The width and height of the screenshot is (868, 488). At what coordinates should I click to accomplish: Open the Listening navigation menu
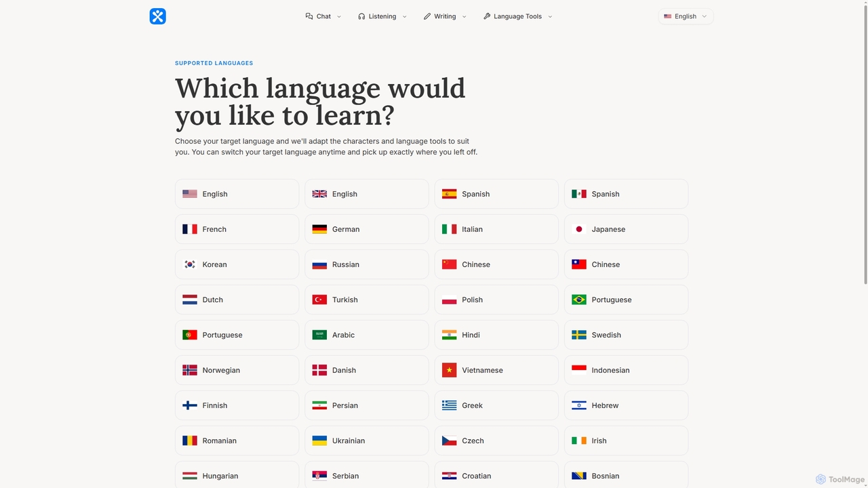click(382, 16)
